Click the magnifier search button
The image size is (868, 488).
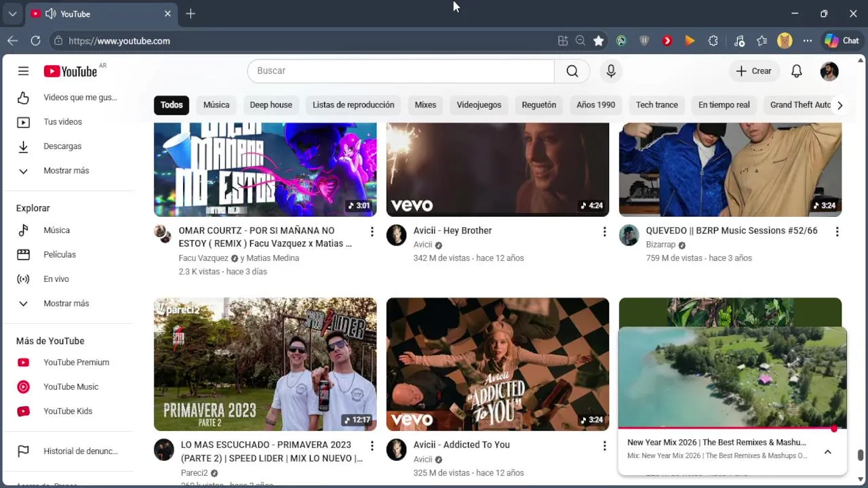[572, 71]
